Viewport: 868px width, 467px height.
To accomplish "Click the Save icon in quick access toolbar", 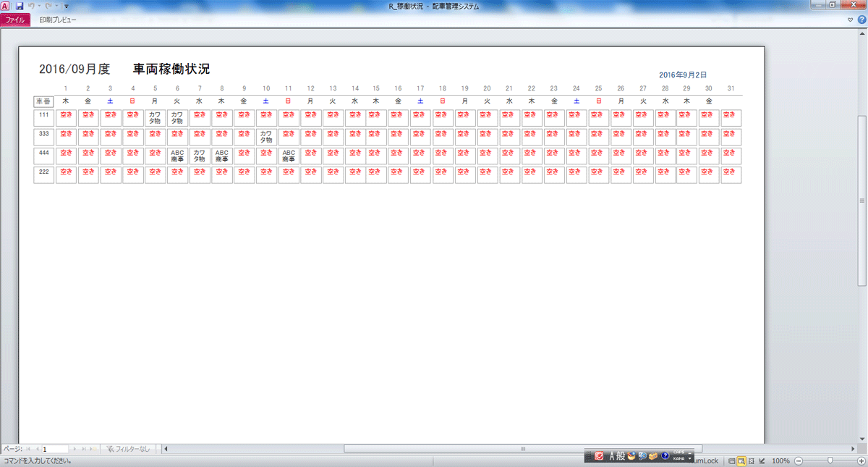I will click(x=20, y=6).
